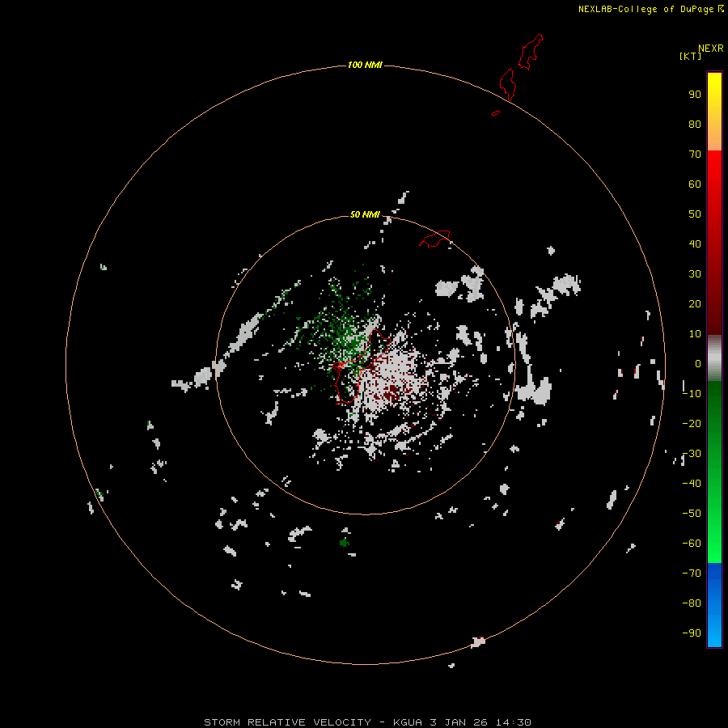Viewport: 728px width, 728px height.
Task: Click the 80 value on the velocity scale
Action: pyautogui.click(x=695, y=125)
